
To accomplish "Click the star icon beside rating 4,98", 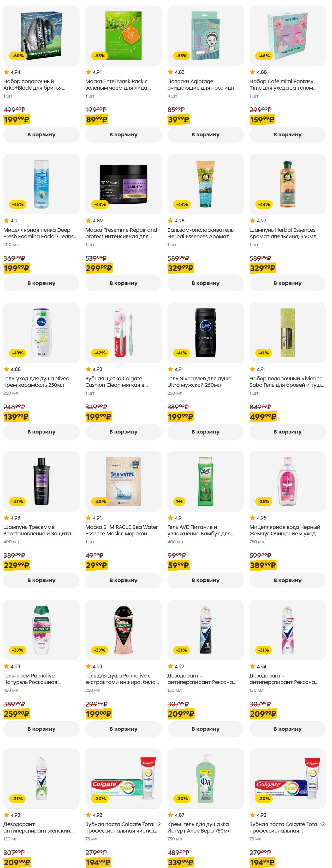I will [170, 220].
